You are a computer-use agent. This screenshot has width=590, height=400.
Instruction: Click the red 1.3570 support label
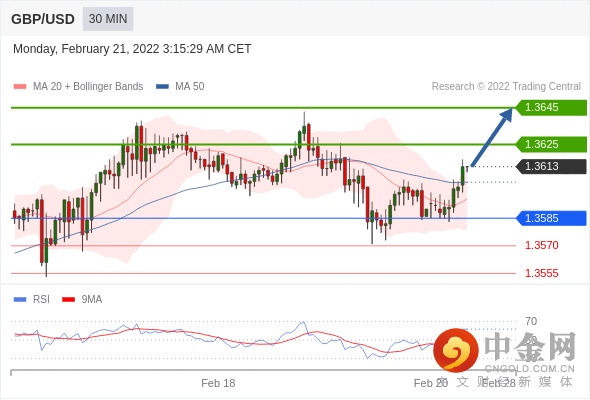pyautogui.click(x=541, y=245)
